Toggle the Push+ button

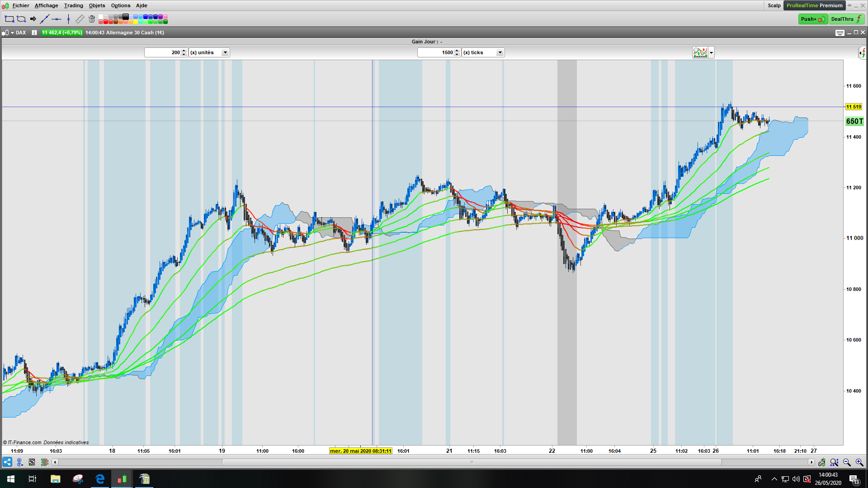[x=812, y=19]
